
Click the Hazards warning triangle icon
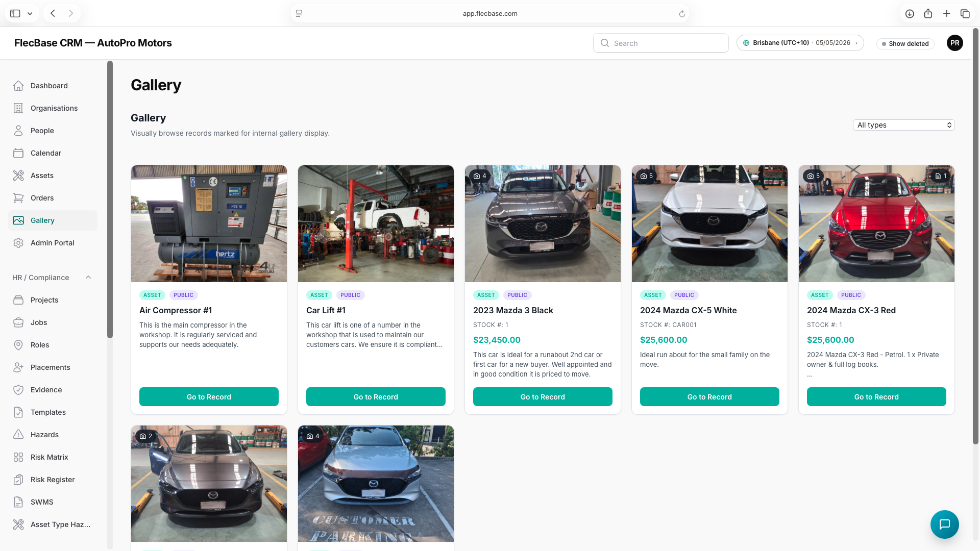pyautogui.click(x=18, y=435)
